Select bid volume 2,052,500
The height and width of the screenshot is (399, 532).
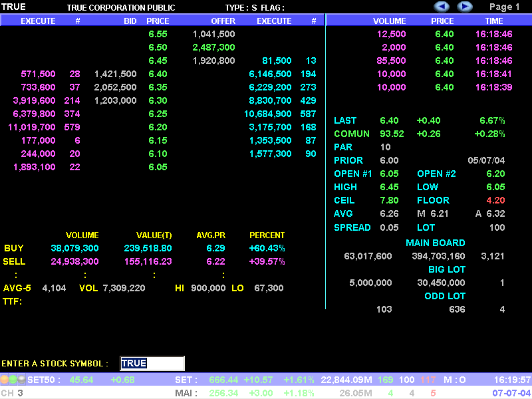point(115,87)
